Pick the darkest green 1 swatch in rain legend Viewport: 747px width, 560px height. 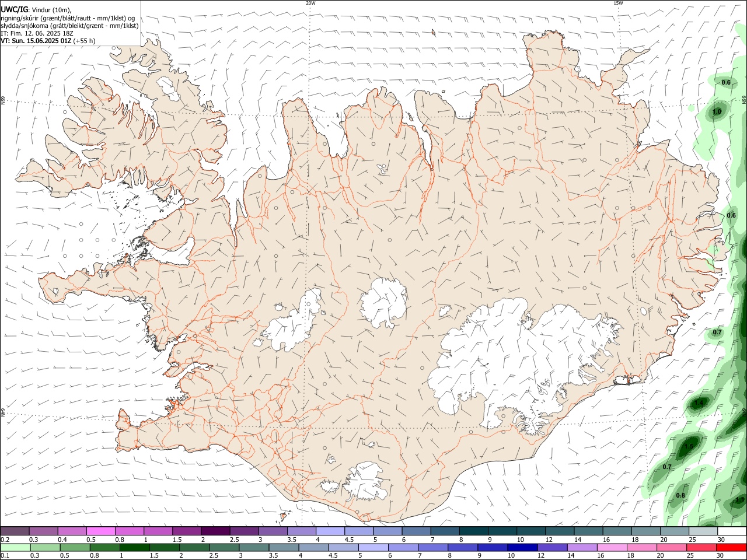click(x=134, y=548)
